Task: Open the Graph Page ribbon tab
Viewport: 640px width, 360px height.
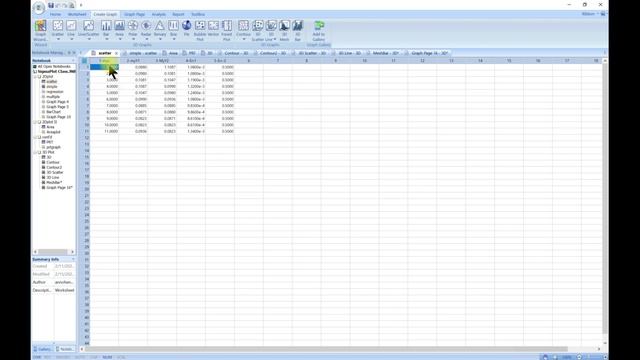Action: (x=134, y=14)
